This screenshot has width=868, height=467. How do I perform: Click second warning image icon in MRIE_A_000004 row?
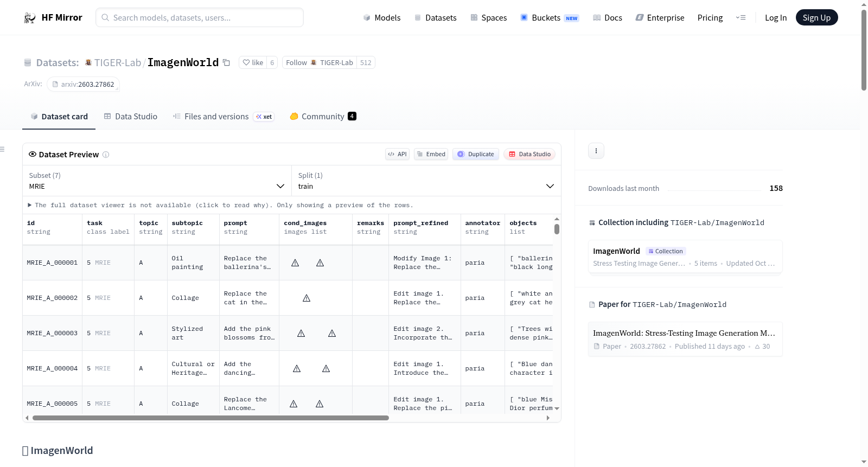pos(326,368)
